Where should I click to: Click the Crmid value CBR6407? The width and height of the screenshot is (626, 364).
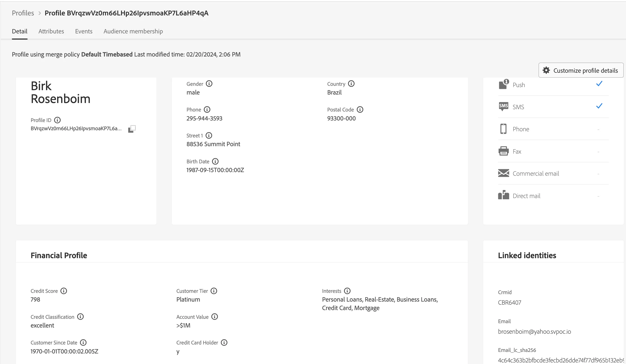510,303
